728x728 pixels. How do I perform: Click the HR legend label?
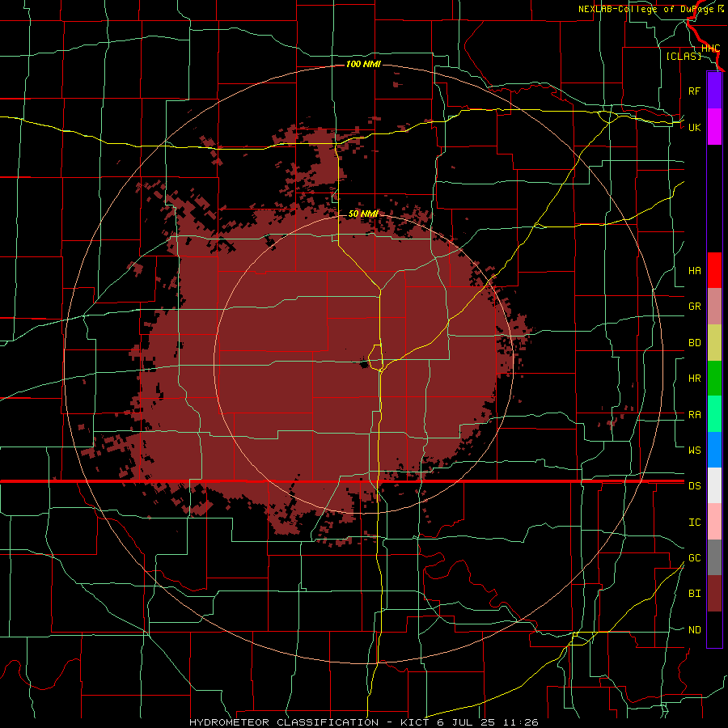point(694,379)
